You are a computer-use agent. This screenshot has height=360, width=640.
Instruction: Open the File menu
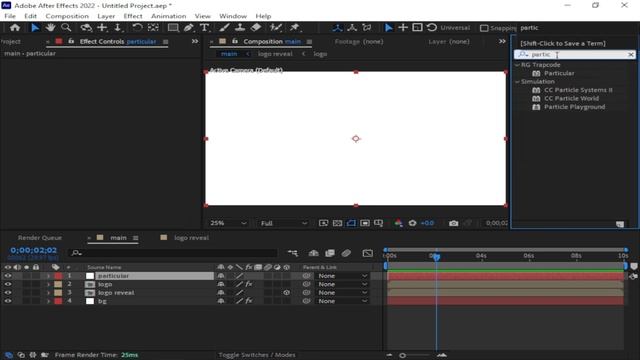[10, 16]
